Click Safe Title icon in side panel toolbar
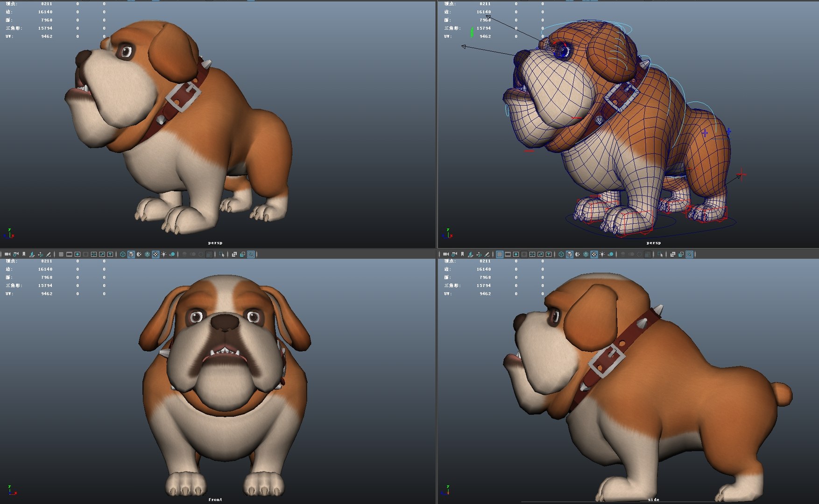 (549, 254)
